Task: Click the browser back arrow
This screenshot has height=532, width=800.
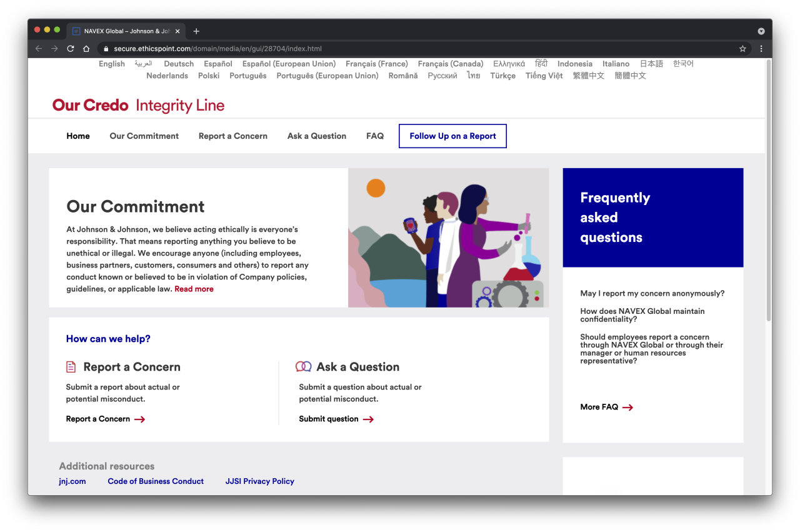Action: click(39, 49)
